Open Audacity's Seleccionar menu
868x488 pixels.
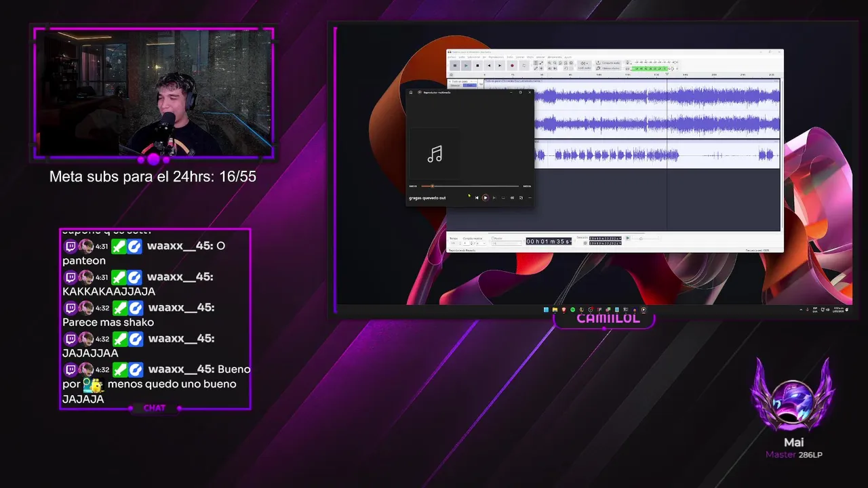pos(473,57)
